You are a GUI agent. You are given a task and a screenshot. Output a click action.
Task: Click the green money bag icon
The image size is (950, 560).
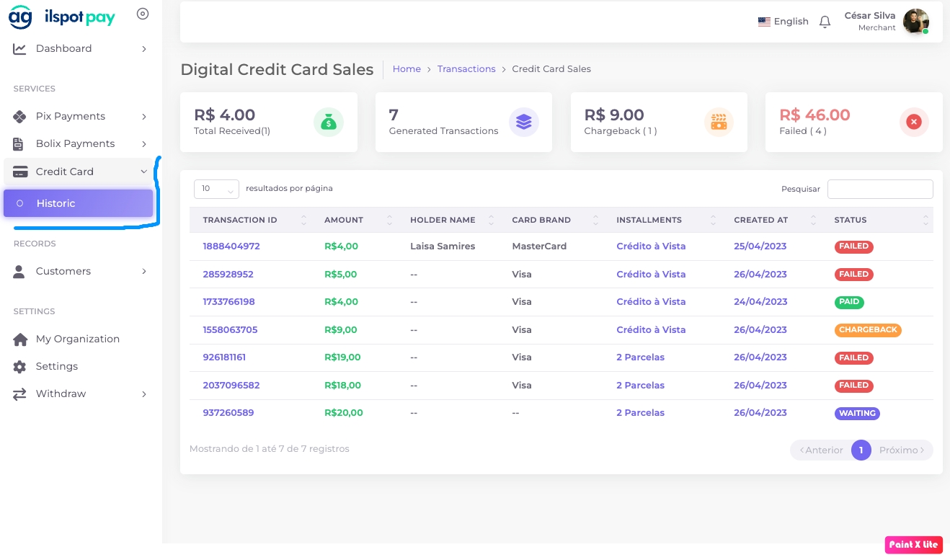329,123
